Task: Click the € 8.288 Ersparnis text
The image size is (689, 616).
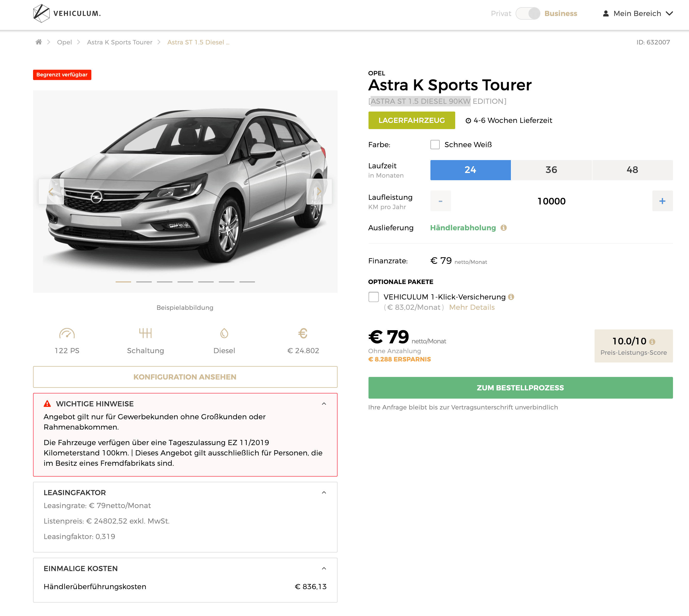Action: tap(399, 359)
